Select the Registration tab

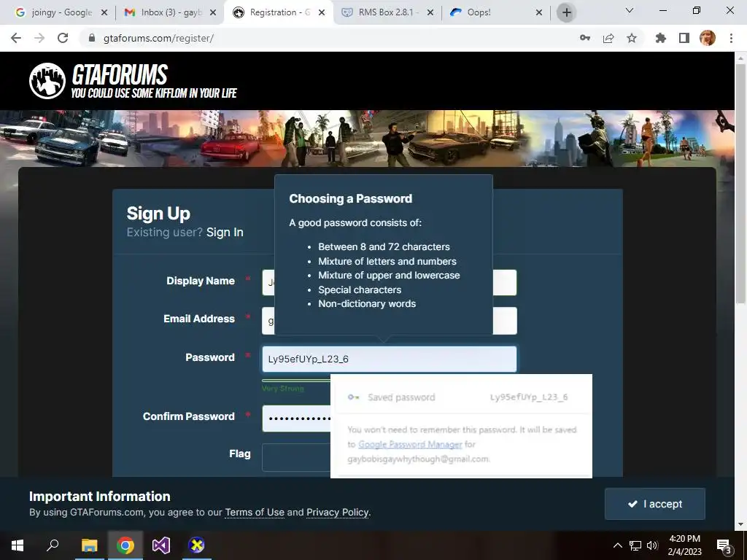279,12
